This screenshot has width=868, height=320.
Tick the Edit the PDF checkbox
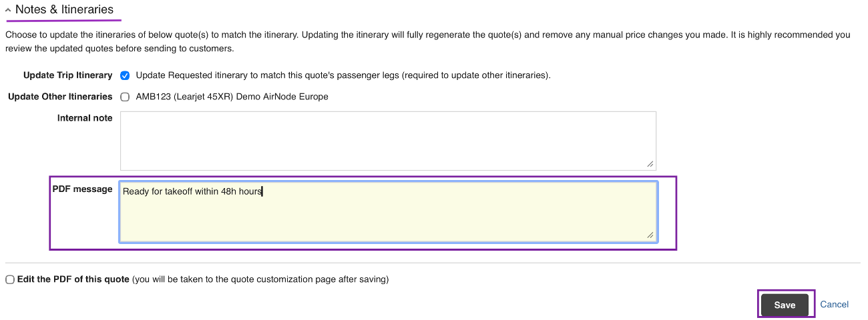(x=10, y=279)
